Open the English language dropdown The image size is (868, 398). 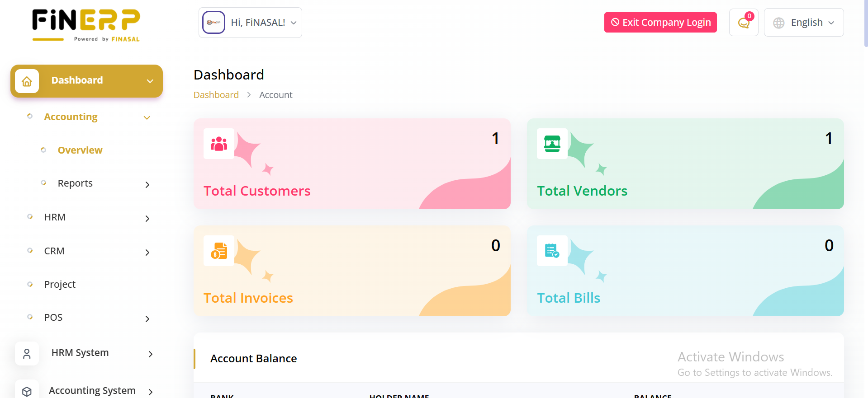pos(804,23)
